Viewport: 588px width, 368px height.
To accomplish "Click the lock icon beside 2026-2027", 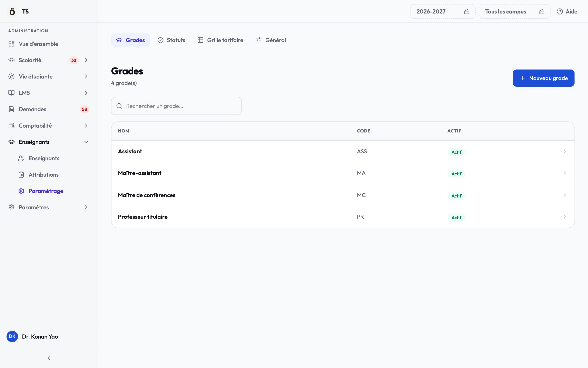I will click(x=467, y=11).
